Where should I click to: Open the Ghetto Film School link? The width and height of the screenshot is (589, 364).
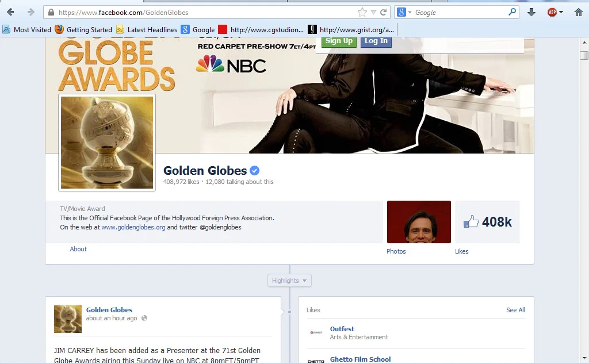(360, 359)
